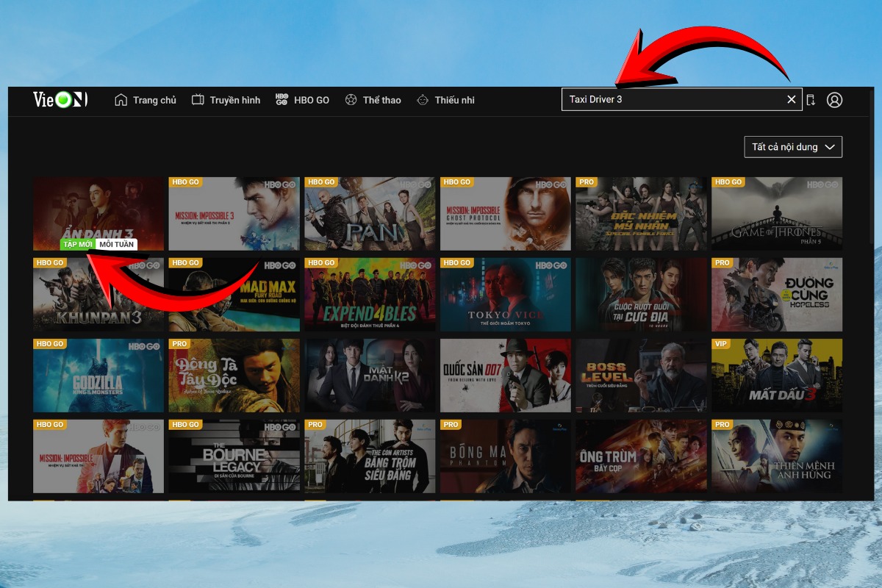Open the Game of Thrones thumbnail
Viewport: 882px width, 588px height.
coord(777,213)
